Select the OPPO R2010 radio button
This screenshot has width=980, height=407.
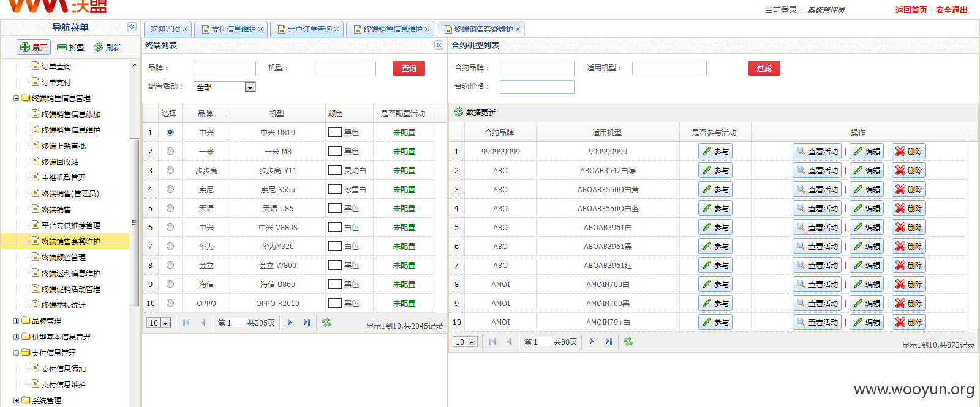coord(170,303)
